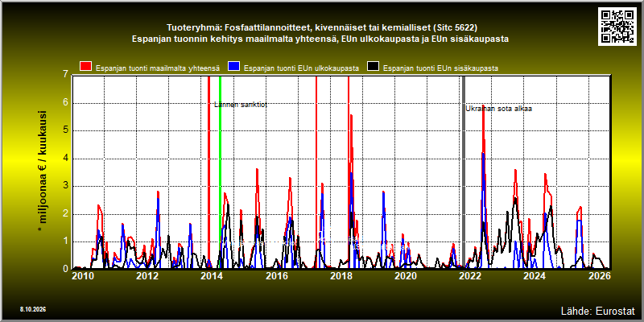Click x-axis year label 2018
Screen dimensions: 644x322
point(341,276)
